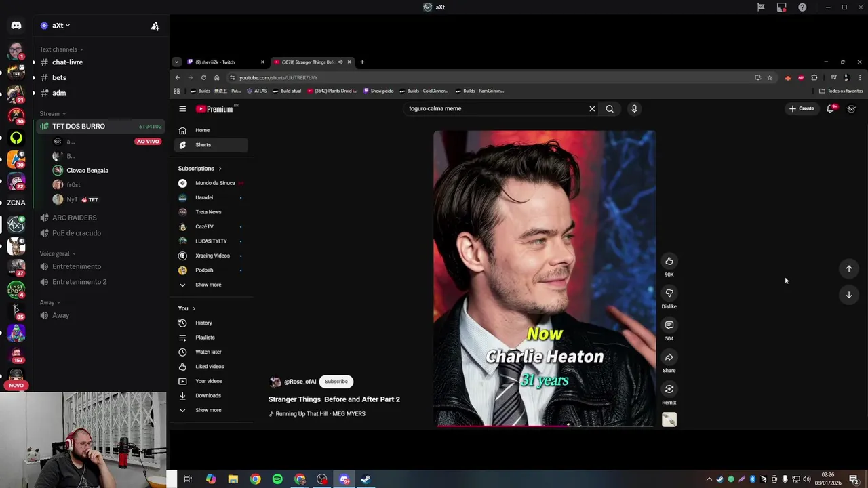Open Discord direct messages home icon
The width and height of the screenshot is (868, 488).
(x=16, y=26)
